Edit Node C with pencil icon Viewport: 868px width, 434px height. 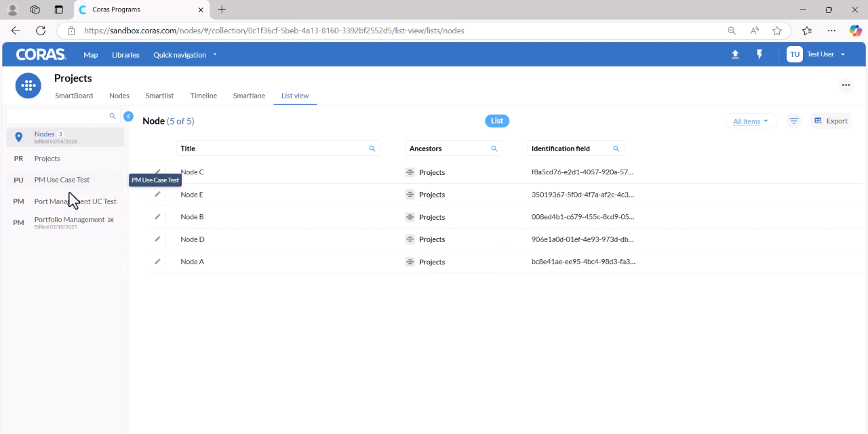157,172
